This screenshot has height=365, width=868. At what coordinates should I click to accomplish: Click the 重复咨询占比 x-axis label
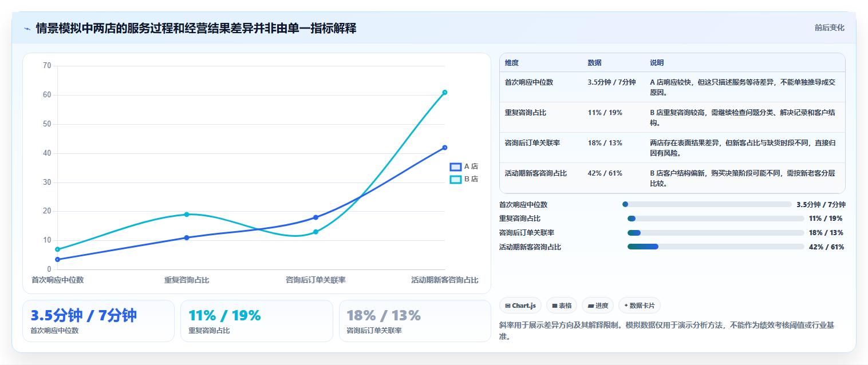[187, 280]
